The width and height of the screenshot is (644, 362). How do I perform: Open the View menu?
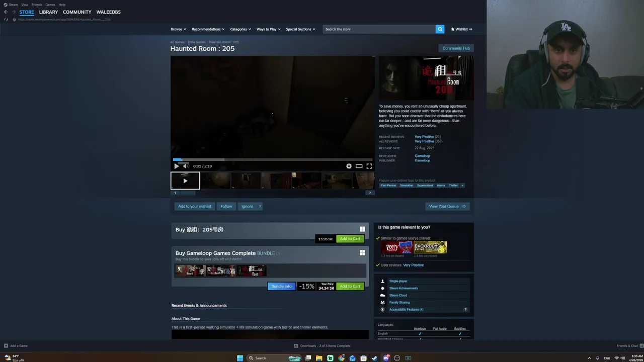pyautogui.click(x=25, y=5)
